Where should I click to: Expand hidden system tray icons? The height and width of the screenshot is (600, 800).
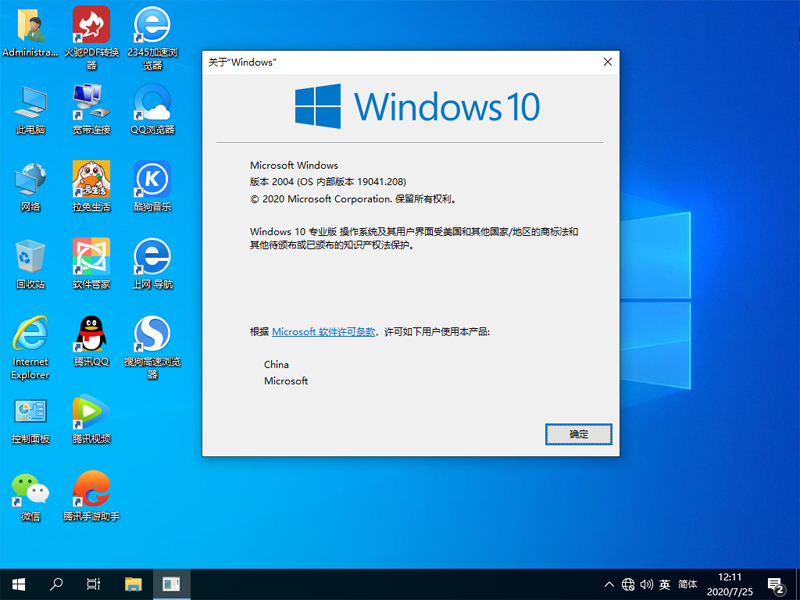pyautogui.click(x=608, y=584)
